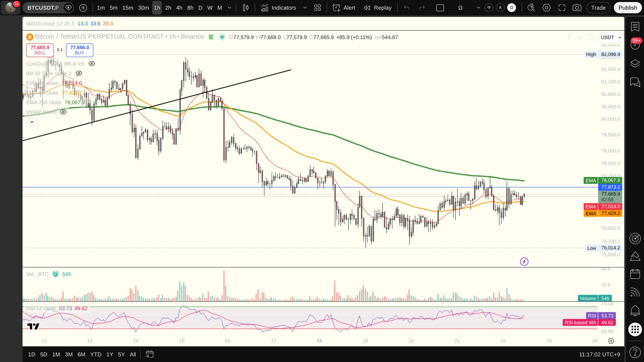Publish the chart idea

pyautogui.click(x=628, y=8)
